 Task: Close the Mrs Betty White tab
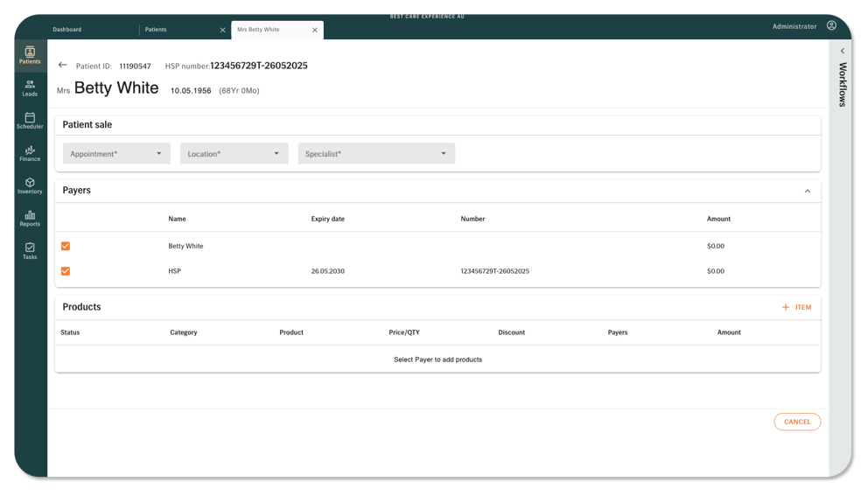click(315, 30)
